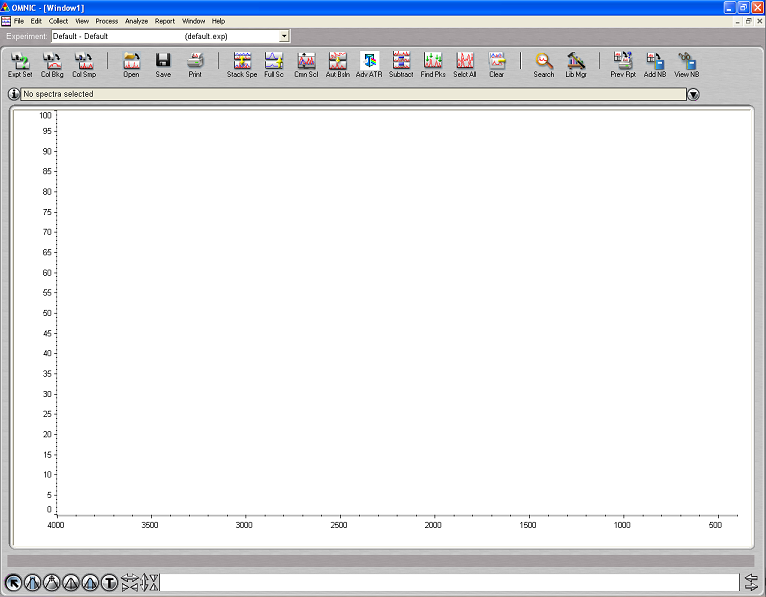Select the text annotation (T) tool
Viewport: 766px width, 597px height.
109,582
